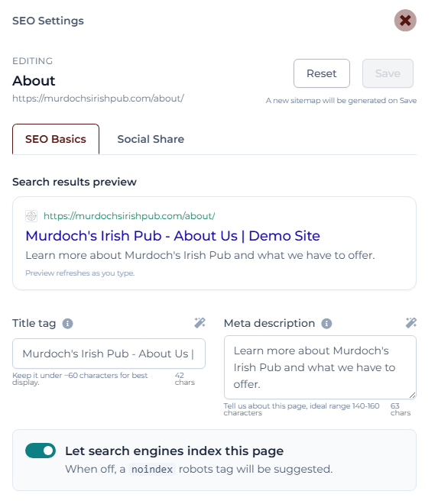
Task: Toggle search engine indexing switch
Action: point(41,451)
